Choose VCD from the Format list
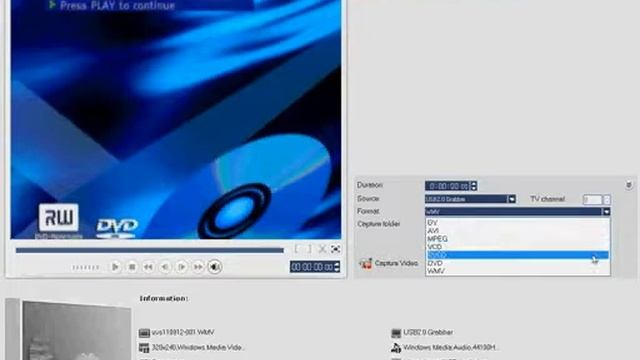The image size is (640, 360). click(x=518, y=247)
